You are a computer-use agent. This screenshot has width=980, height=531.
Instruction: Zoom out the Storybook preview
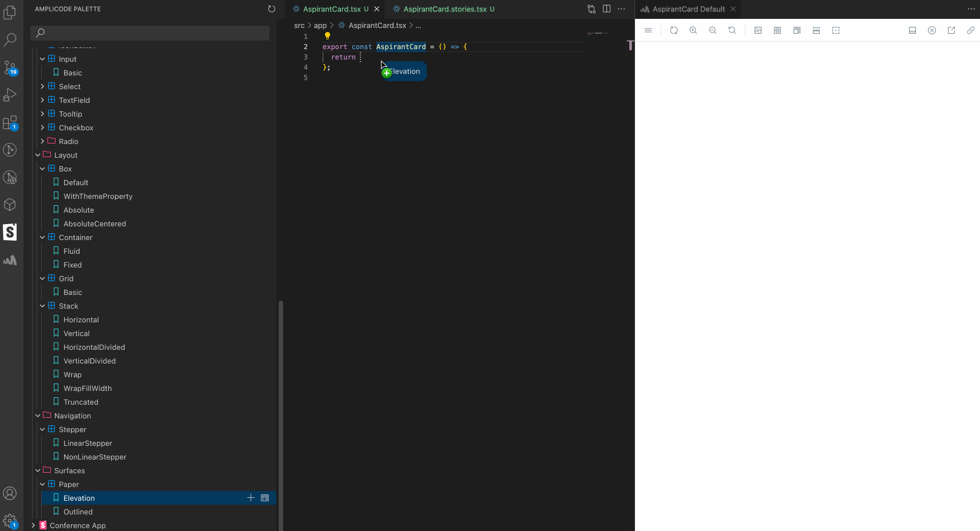pyautogui.click(x=713, y=30)
